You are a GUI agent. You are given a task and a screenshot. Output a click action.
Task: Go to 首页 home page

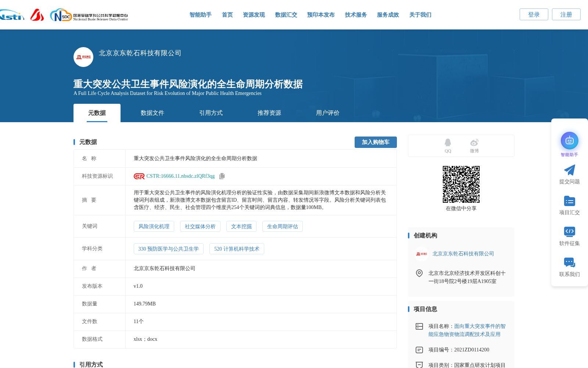tap(227, 15)
